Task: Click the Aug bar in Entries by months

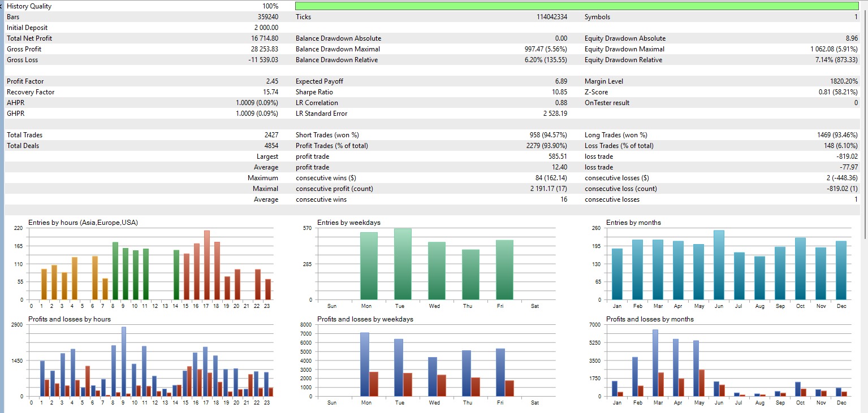Action: pyautogui.click(x=759, y=278)
